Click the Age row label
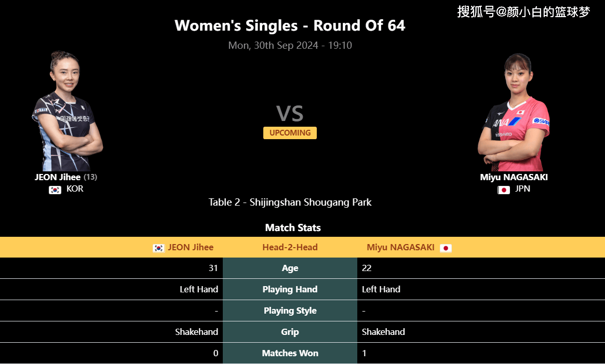The height and width of the screenshot is (364, 605). point(290,268)
